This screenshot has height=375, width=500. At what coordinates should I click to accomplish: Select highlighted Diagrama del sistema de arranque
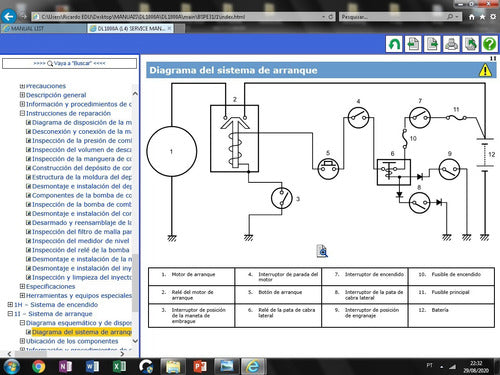pos(82,332)
